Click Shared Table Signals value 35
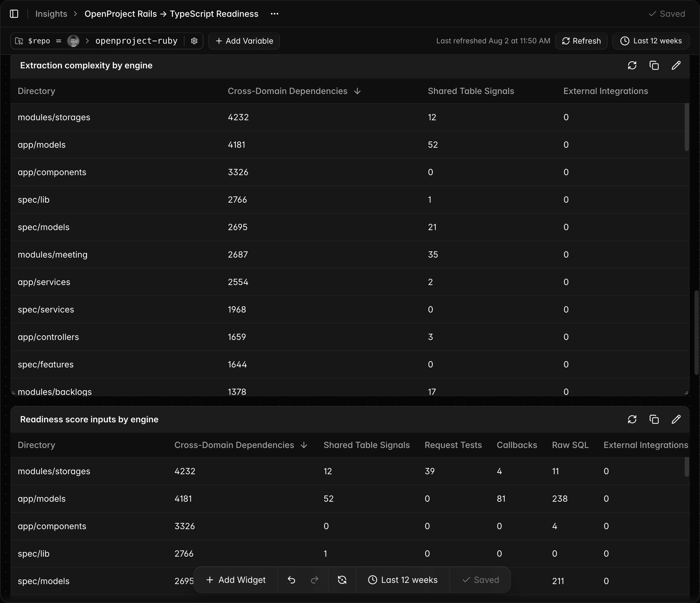Screen dimensions: 700x603 coord(433,255)
